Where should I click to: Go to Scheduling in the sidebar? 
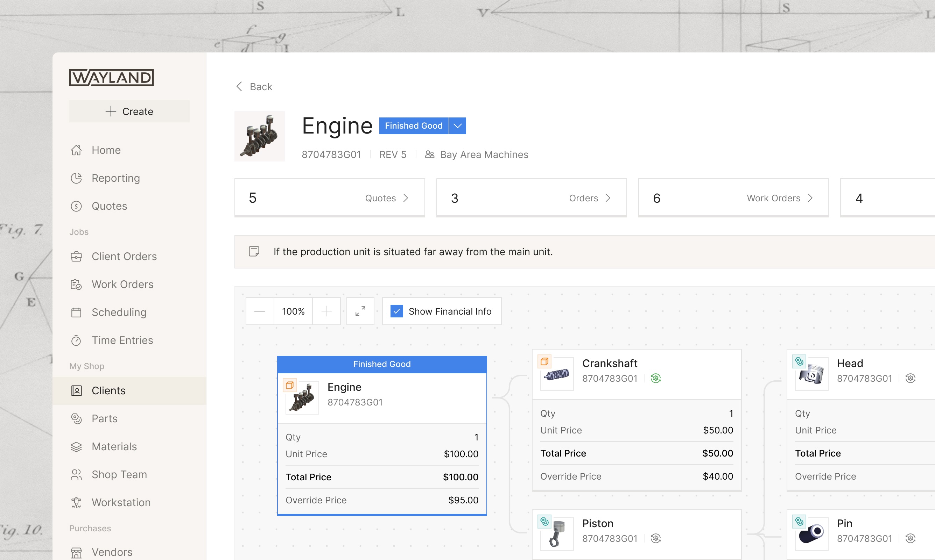click(x=119, y=312)
